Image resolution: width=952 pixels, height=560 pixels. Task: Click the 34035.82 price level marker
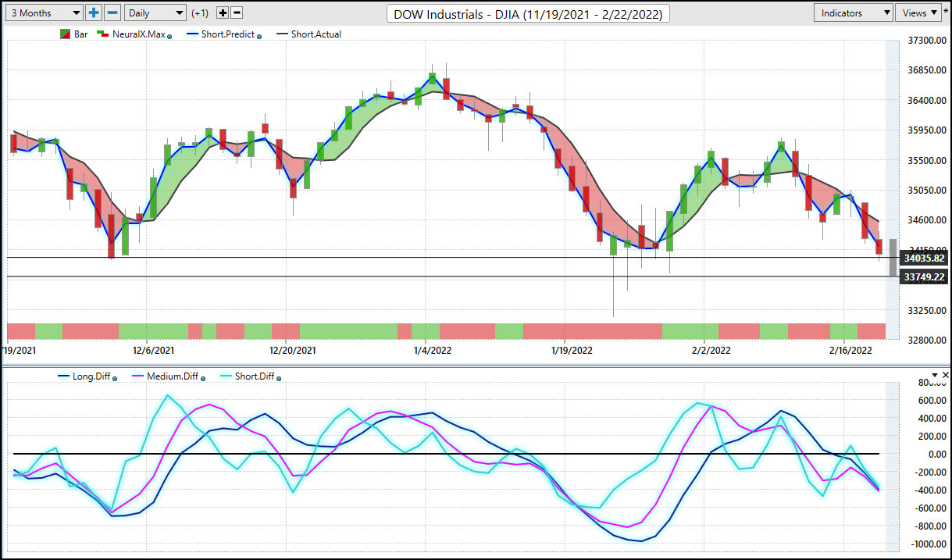coord(923,258)
